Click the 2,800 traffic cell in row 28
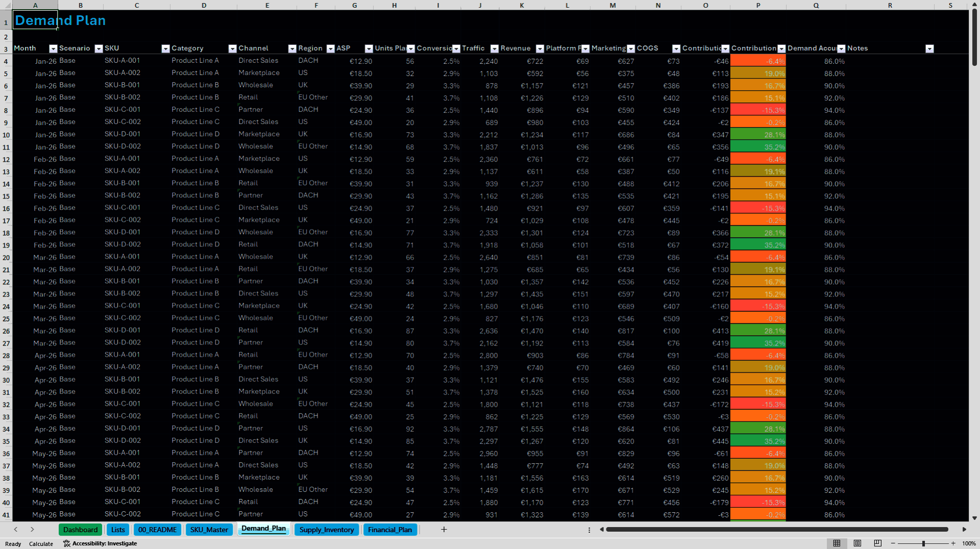The height and width of the screenshot is (549, 980). point(480,355)
